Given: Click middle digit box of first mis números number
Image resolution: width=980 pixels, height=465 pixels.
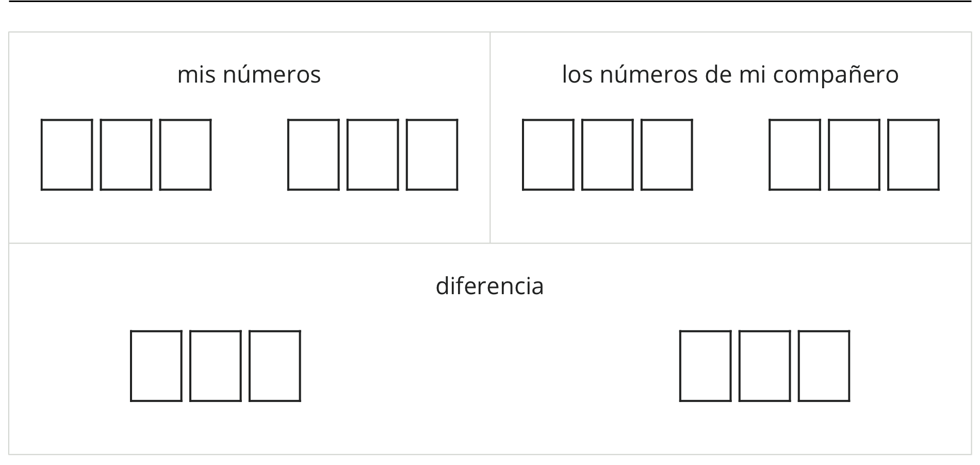Looking at the screenshot, I should click(x=126, y=155).
